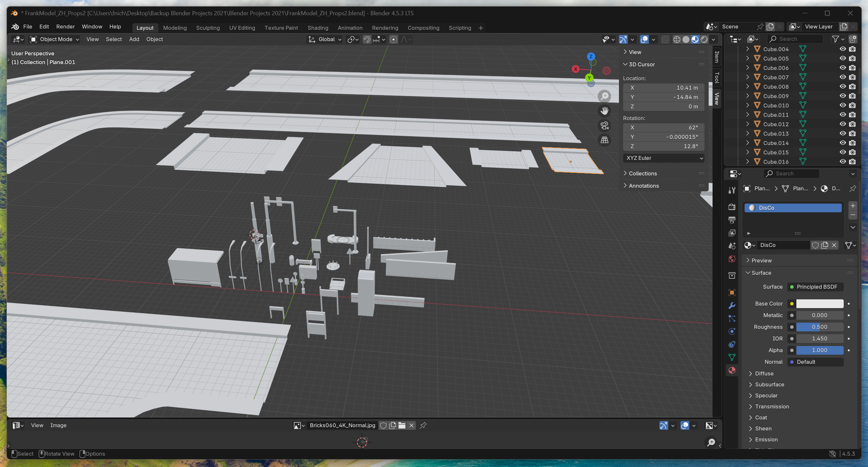The image size is (868, 467).
Task: Expand the Collections panel
Action: tap(642, 174)
